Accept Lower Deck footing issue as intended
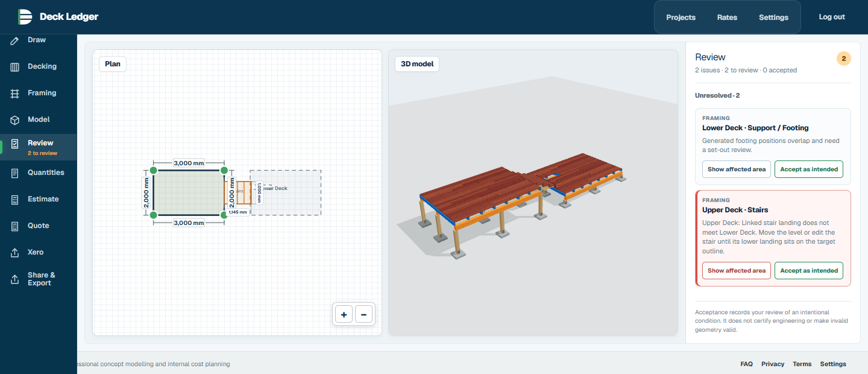The width and height of the screenshot is (868, 374). coord(809,170)
